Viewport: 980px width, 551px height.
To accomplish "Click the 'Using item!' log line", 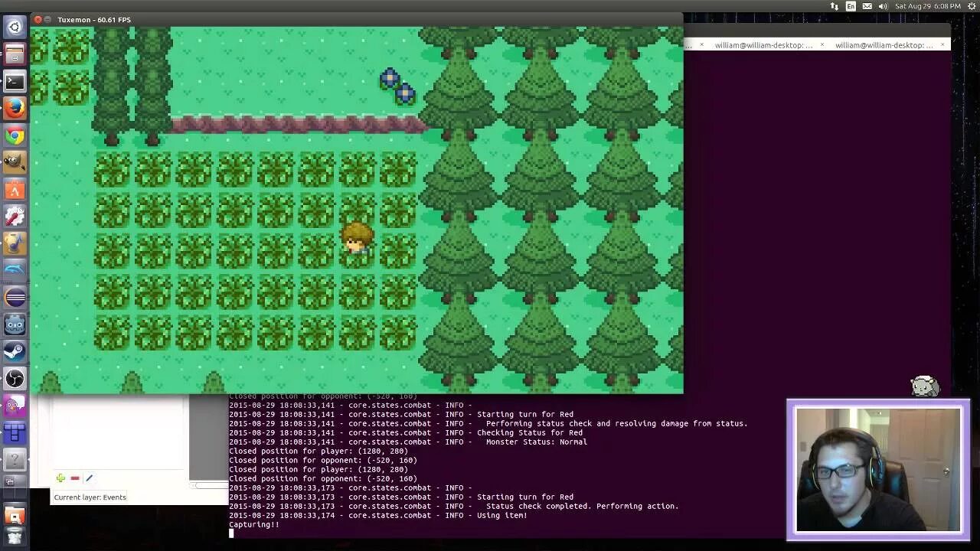I will pyautogui.click(x=378, y=516).
